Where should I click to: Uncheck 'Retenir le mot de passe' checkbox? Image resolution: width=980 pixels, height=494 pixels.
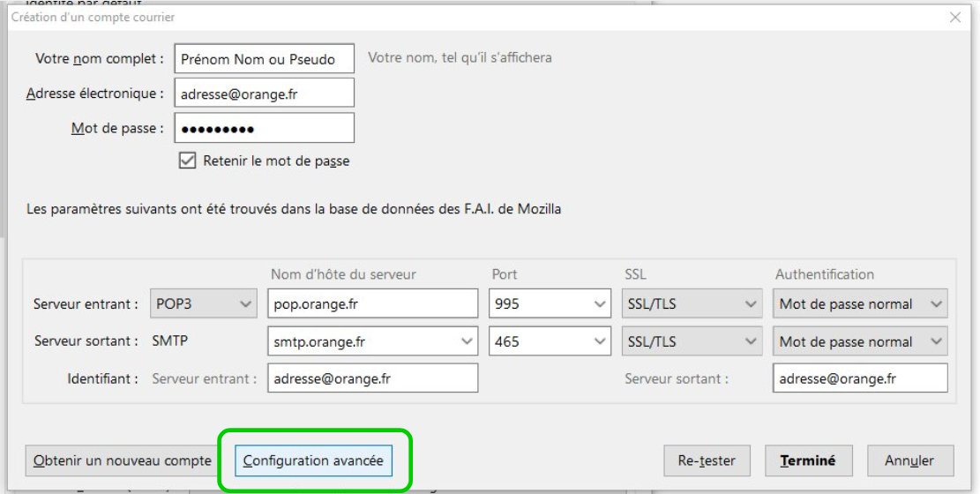pyautogui.click(x=187, y=161)
